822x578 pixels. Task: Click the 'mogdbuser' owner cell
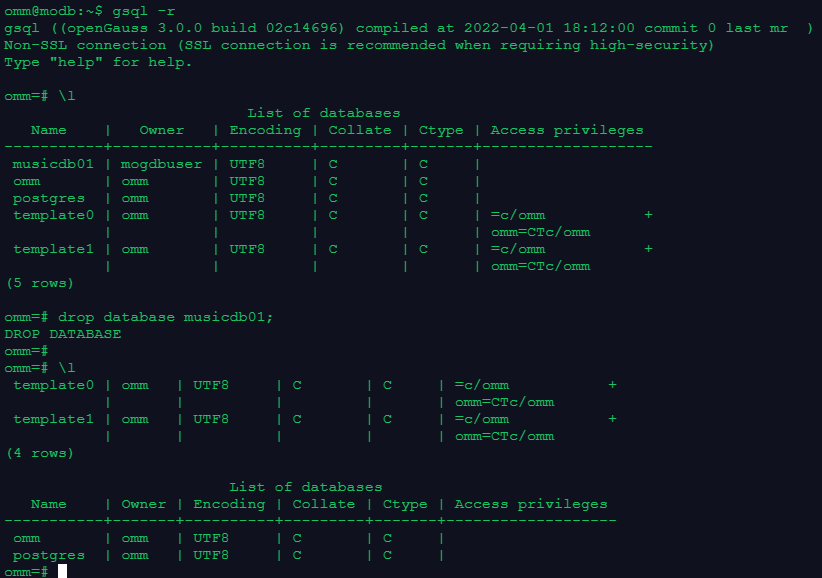click(x=161, y=165)
